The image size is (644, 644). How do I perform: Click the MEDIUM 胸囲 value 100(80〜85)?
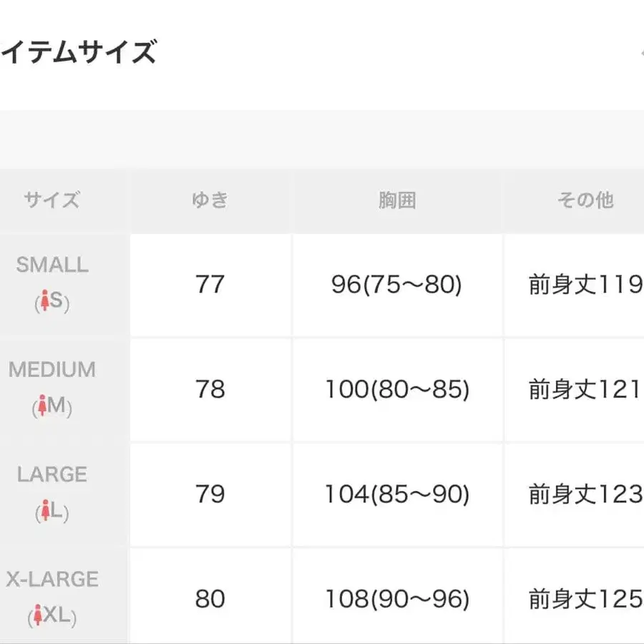[x=397, y=390]
